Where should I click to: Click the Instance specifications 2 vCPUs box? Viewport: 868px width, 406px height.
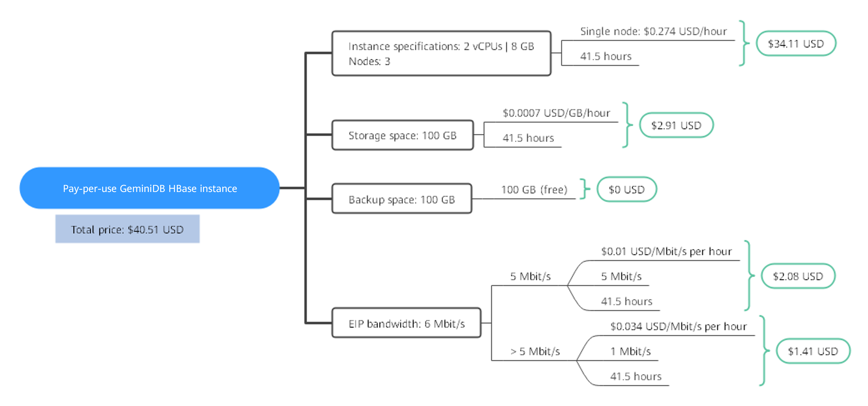click(442, 53)
